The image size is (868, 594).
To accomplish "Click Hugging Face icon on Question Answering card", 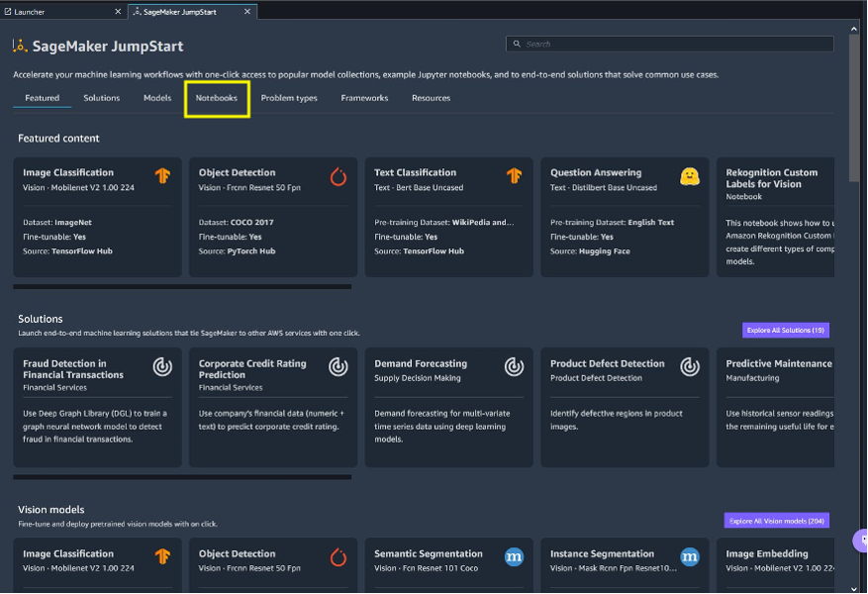I will [x=690, y=176].
